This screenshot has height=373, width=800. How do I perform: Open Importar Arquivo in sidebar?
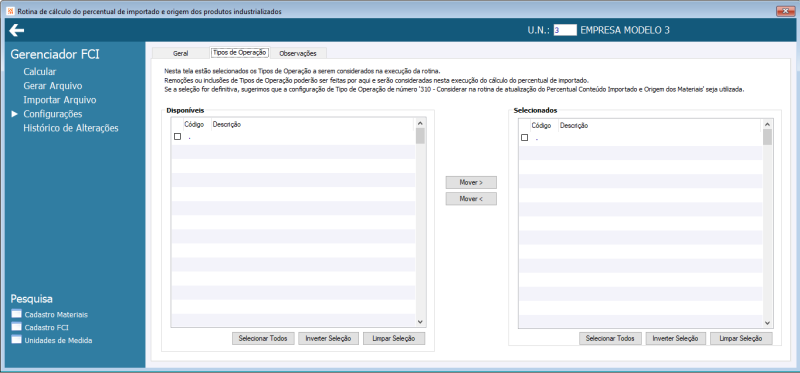tap(60, 100)
